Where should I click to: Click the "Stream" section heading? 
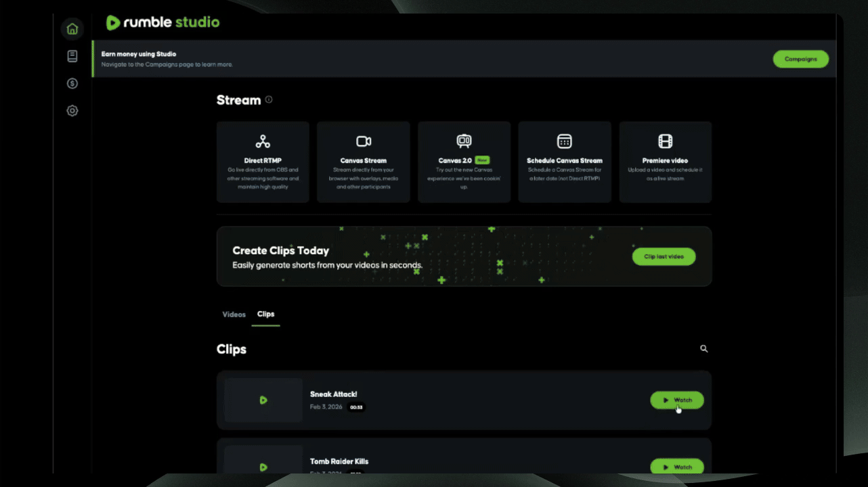(x=238, y=100)
